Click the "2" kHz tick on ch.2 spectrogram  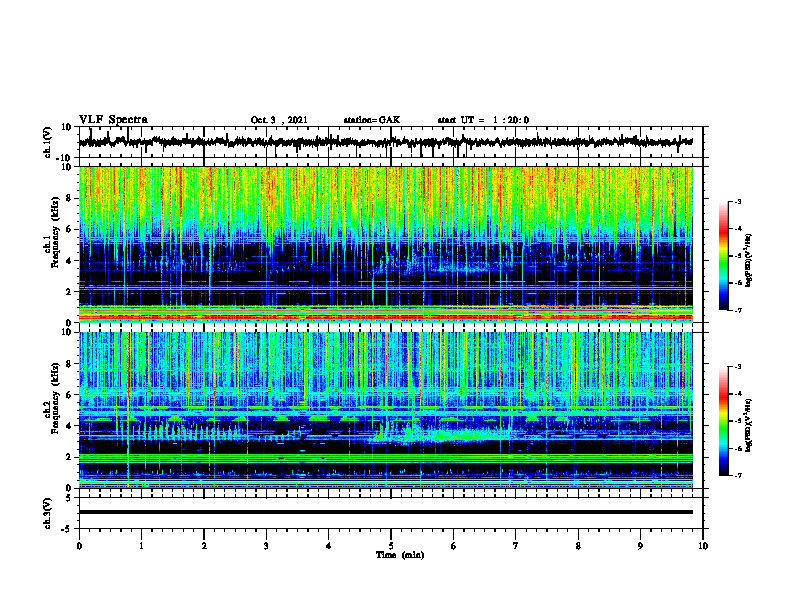point(69,457)
